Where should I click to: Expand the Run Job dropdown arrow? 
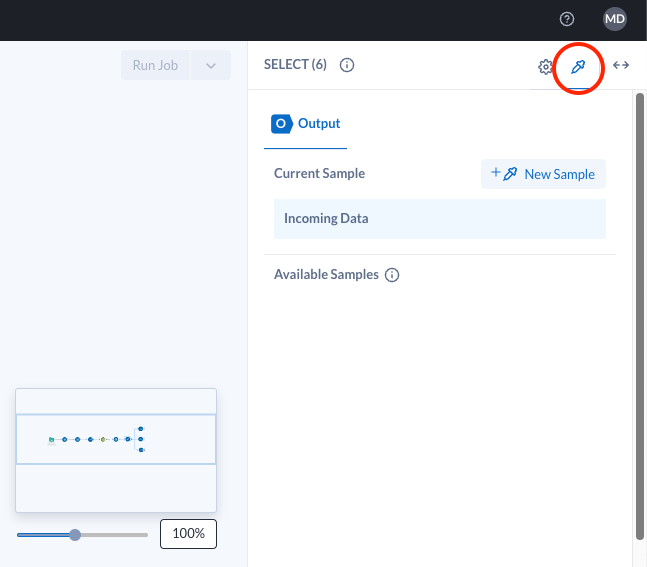(211, 65)
